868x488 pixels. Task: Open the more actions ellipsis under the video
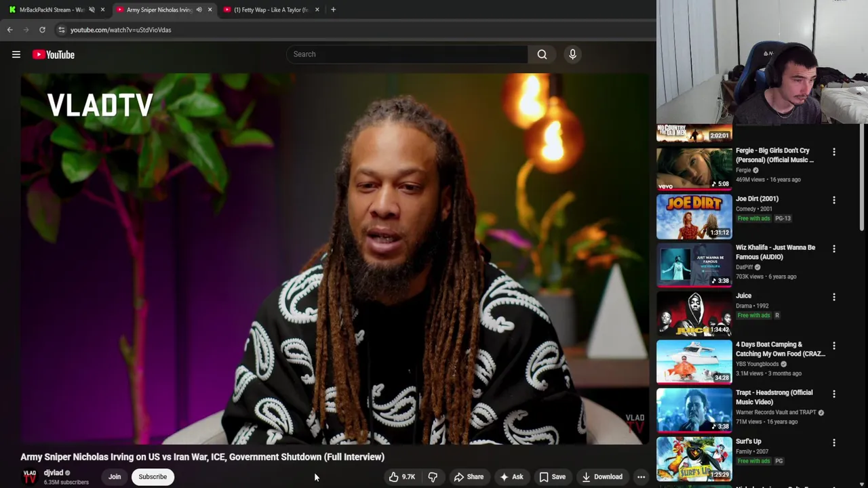tap(641, 477)
